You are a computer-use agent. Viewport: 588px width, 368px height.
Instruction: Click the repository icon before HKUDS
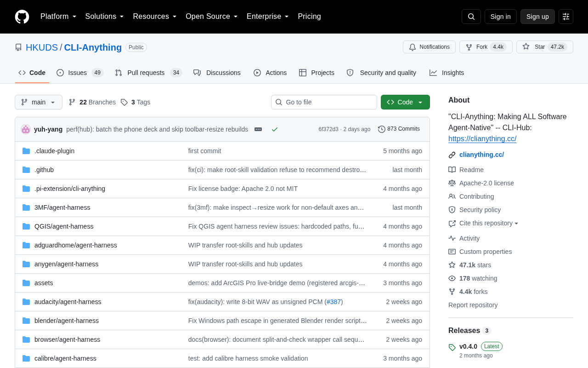tap(18, 47)
